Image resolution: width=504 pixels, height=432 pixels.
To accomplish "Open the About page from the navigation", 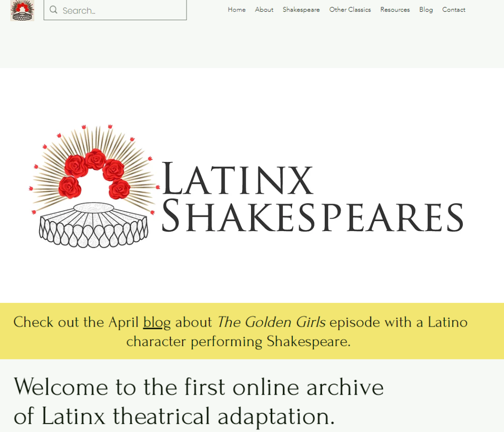I will [264, 9].
